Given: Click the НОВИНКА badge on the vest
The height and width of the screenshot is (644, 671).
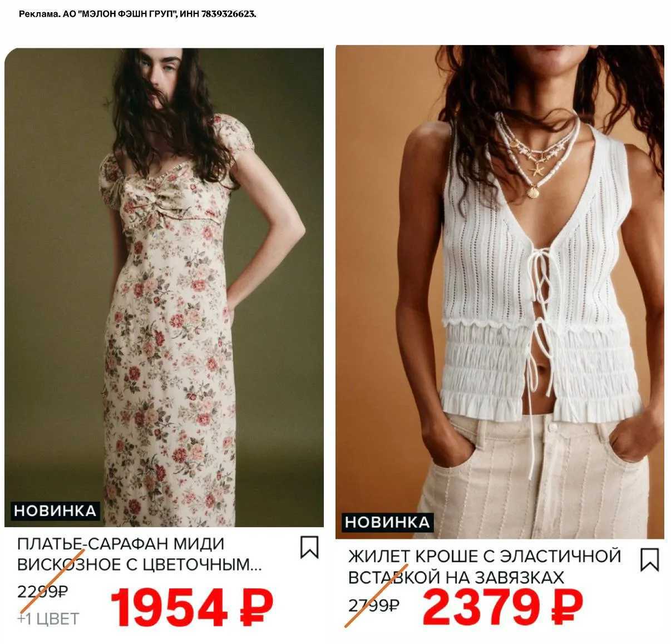Looking at the screenshot, I should click(x=386, y=522).
